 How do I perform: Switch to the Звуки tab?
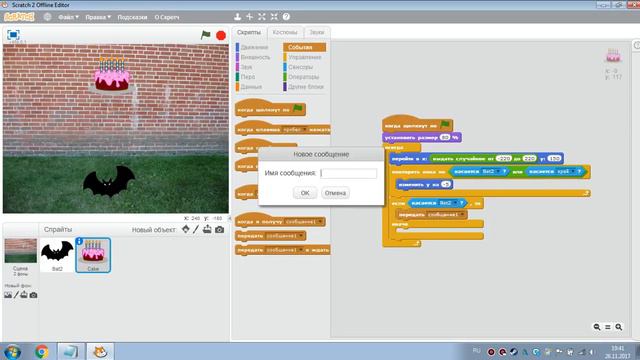[317, 32]
